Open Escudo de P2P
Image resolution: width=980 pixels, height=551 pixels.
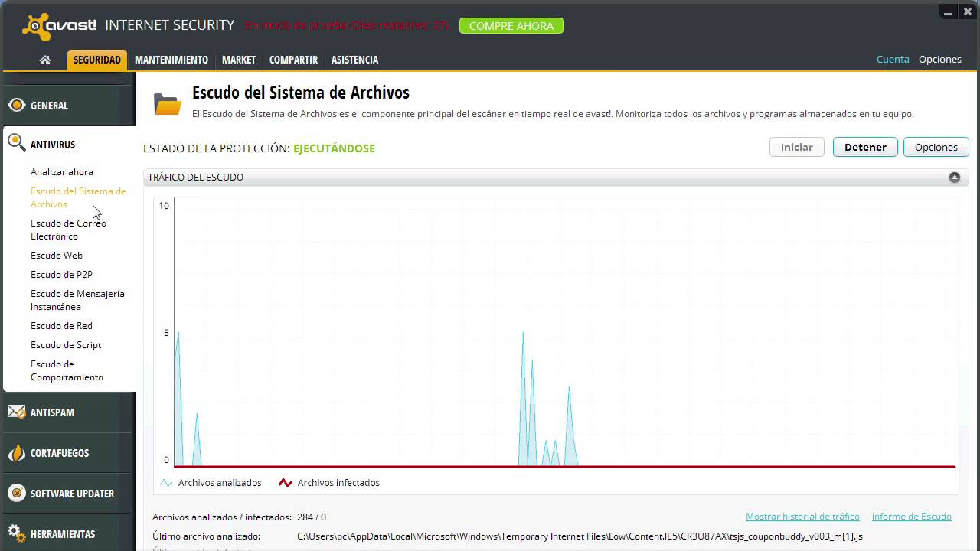point(61,275)
